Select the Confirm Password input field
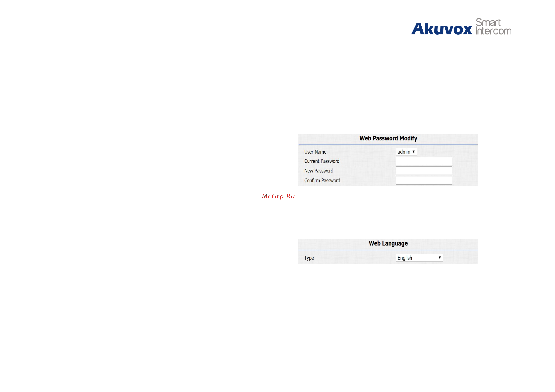The width and height of the screenshot is (555, 392). point(424,180)
